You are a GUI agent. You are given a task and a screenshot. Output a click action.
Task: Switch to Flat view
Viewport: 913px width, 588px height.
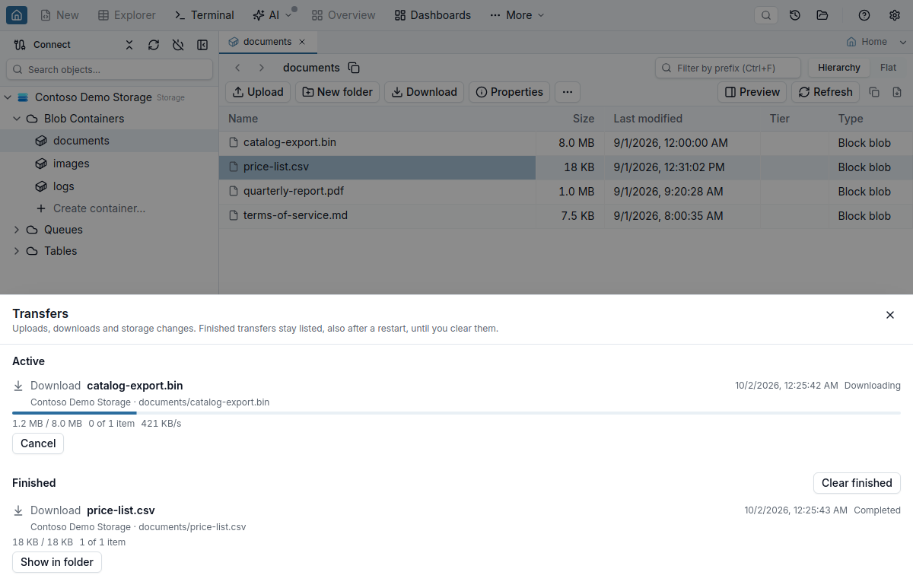pyautogui.click(x=889, y=68)
